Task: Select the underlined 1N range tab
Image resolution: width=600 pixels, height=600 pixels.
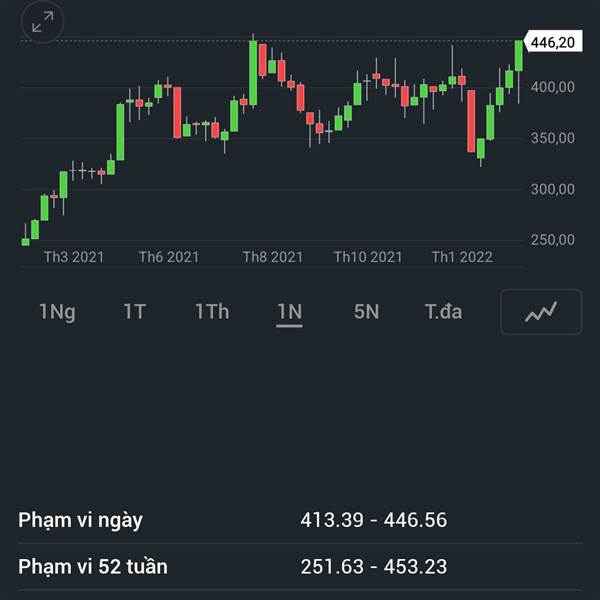Action: tap(289, 312)
